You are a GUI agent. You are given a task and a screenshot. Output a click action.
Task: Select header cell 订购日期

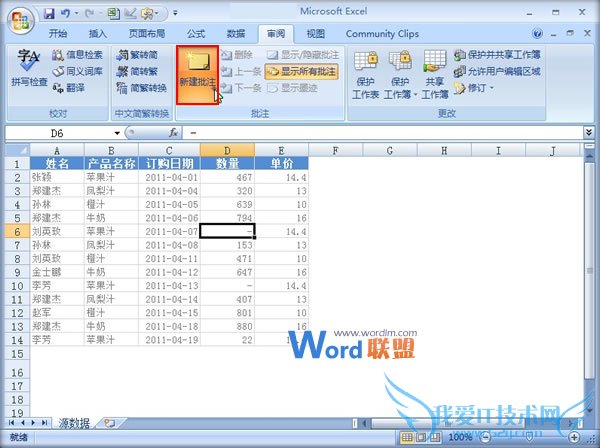[169, 163]
